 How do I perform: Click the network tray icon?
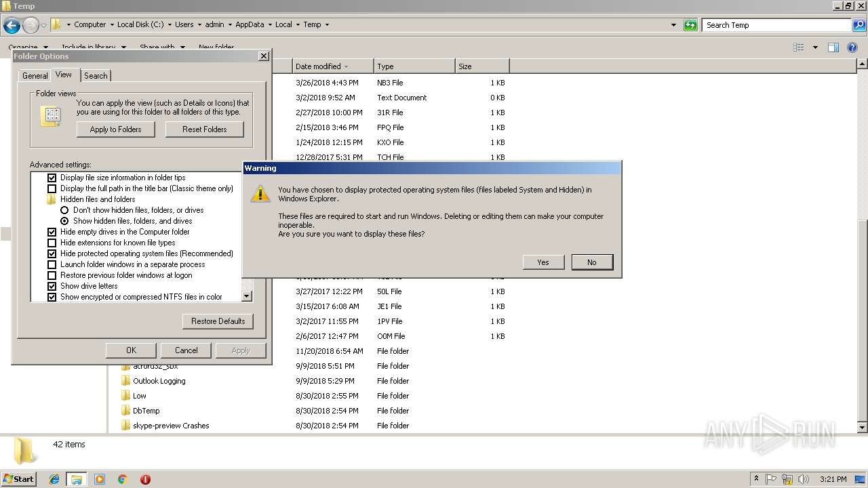tap(787, 479)
